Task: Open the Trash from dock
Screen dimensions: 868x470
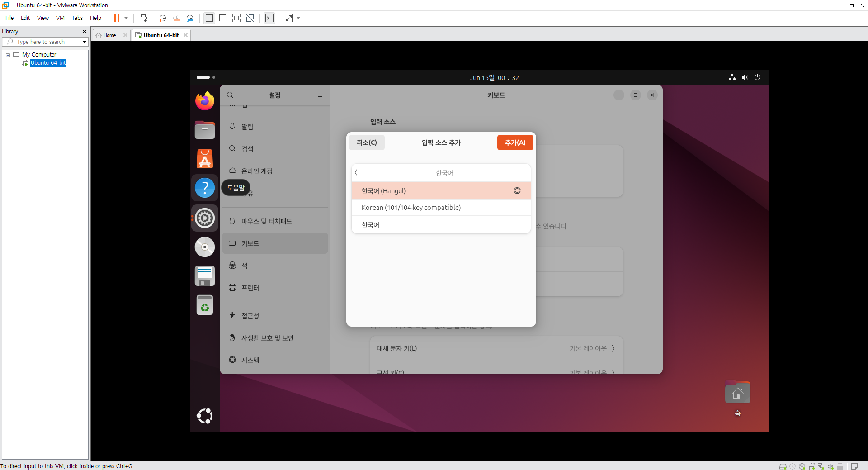Action: click(x=205, y=305)
